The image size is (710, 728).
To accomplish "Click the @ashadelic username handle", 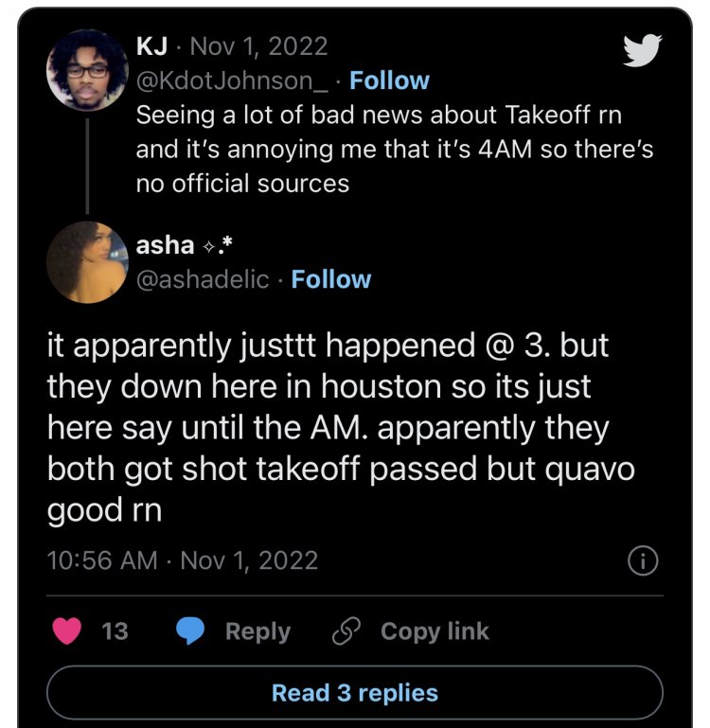I will [203, 279].
